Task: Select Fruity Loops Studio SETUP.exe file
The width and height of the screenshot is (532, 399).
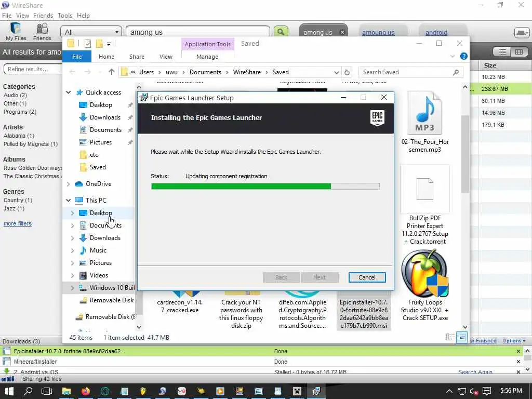Action: click(x=425, y=286)
